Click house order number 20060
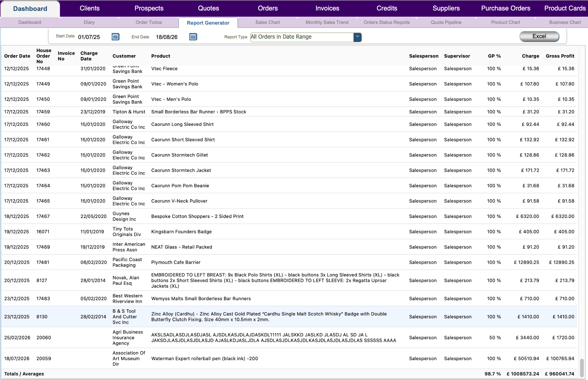 tap(44, 338)
